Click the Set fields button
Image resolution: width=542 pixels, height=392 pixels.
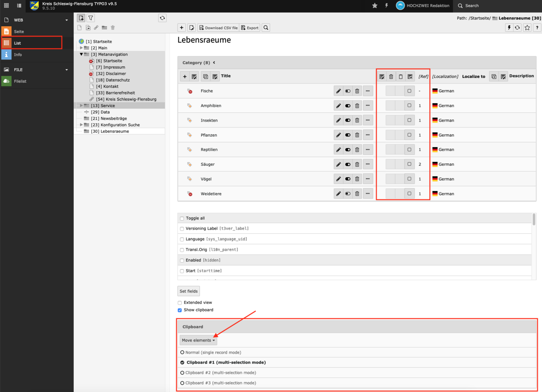pyautogui.click(x=189, y=291)
